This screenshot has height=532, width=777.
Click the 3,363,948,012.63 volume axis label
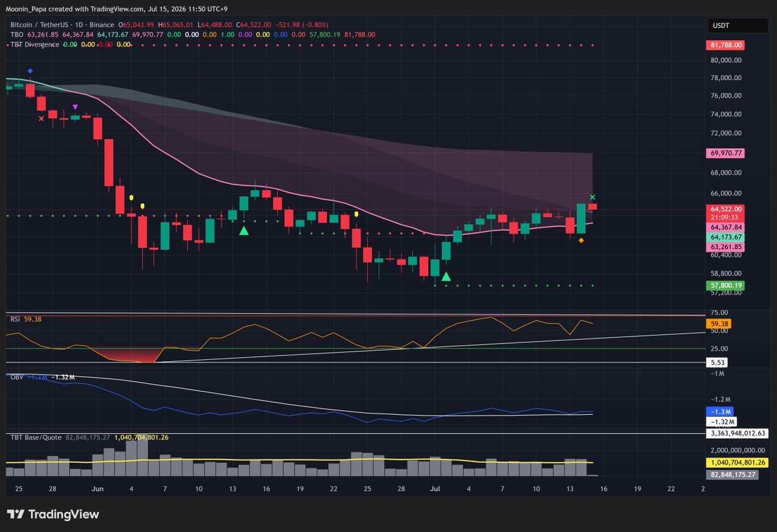click(738, 433)
